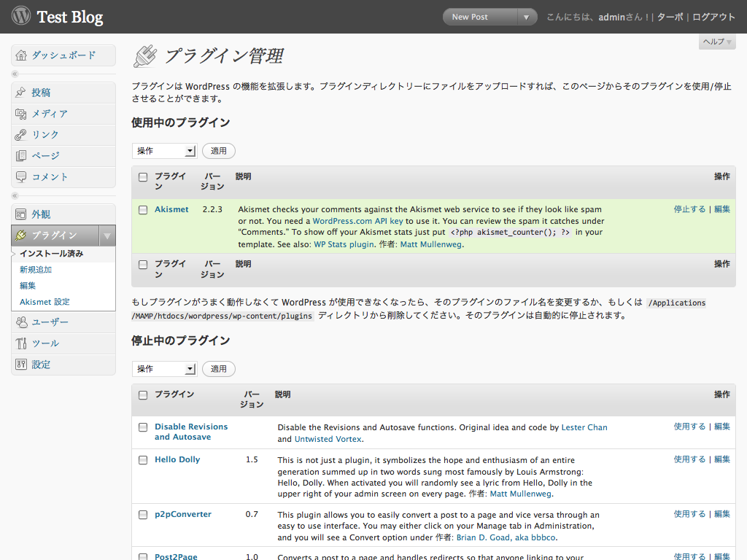
Task: Open 操作 bulk action dropdown for inactive plugins
Action: click(x=164, y=369)
